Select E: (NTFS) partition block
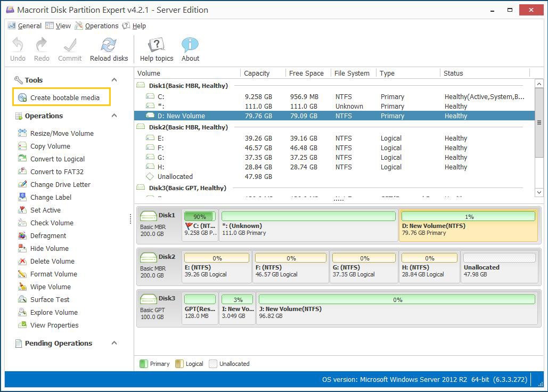This screenshot has height=392, width=548. click(217, 267)
